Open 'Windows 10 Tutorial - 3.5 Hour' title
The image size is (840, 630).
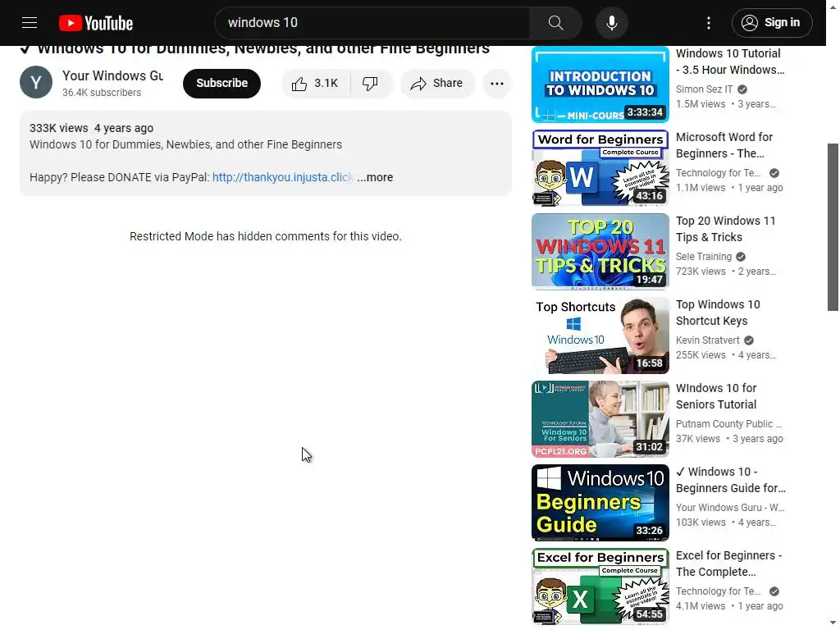pyautogui.click(x=729, y=62)
